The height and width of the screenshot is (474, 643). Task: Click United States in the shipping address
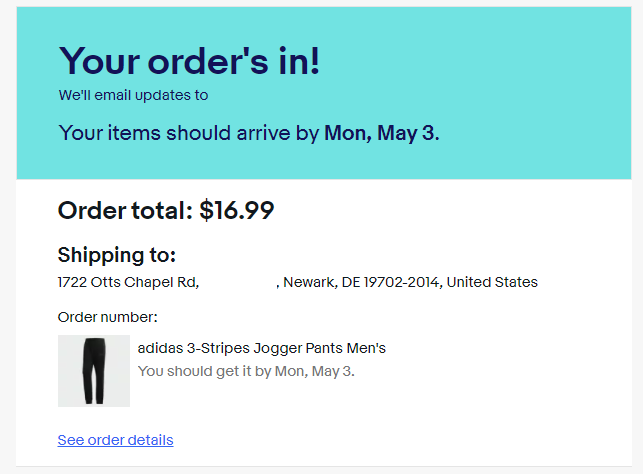point(492,282)
